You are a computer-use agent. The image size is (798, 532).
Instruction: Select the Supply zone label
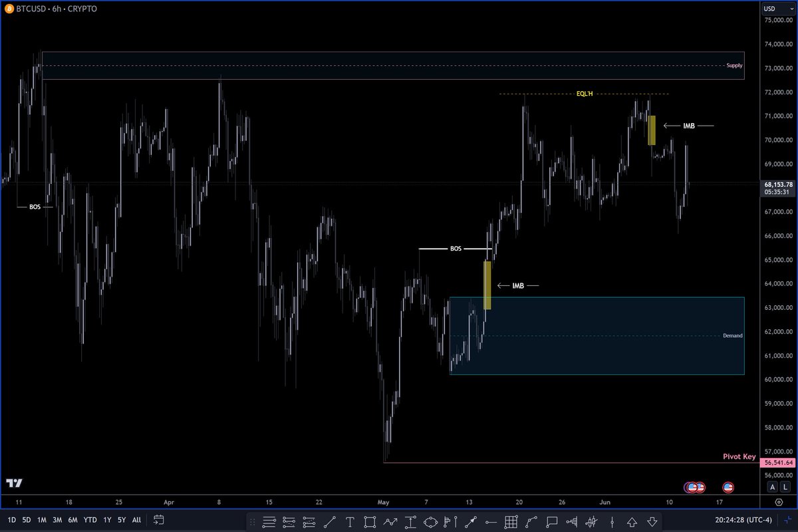click(734, 65)
